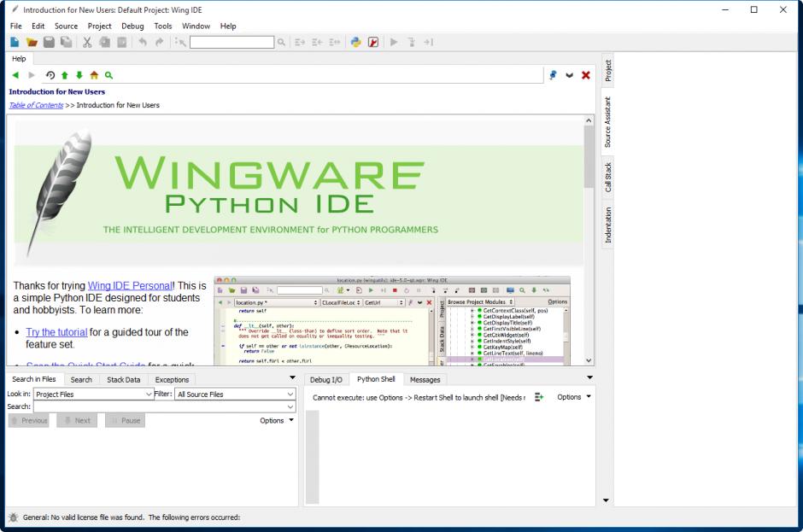Viewport: 803px width, 532px height.
Task: Open a file using the folder icon
Action: 32,42
